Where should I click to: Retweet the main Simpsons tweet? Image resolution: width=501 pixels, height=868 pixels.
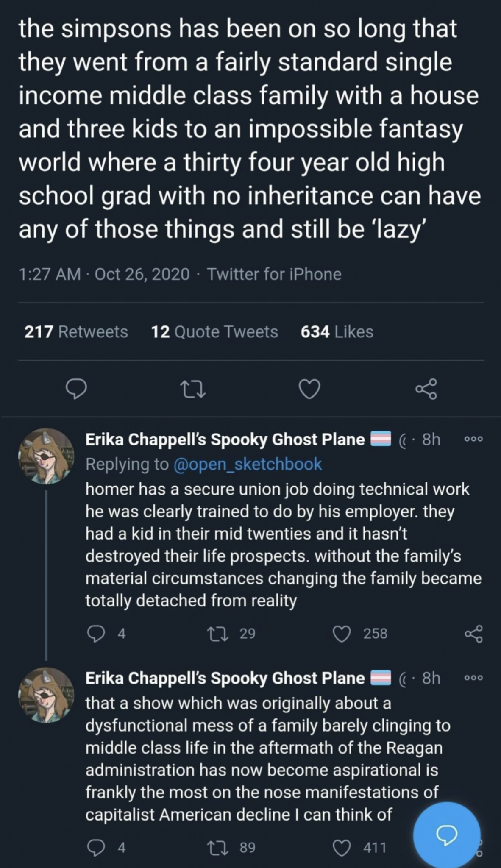(193, 389)
